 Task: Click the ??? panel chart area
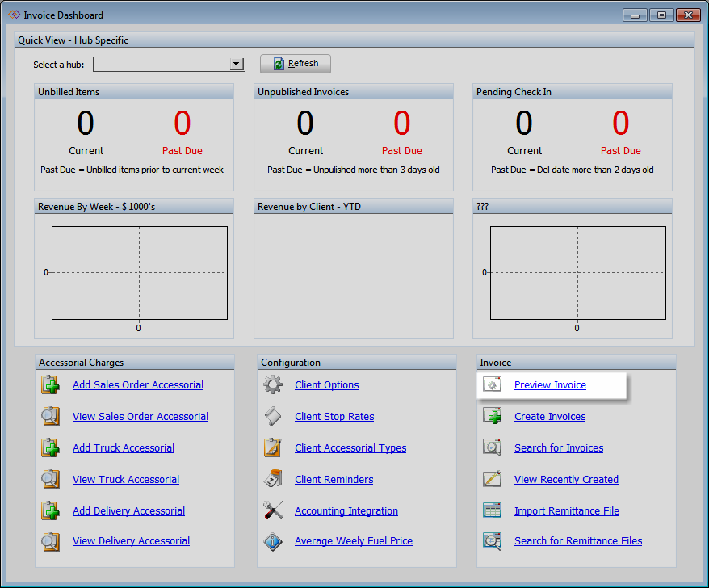coord(578,273)
